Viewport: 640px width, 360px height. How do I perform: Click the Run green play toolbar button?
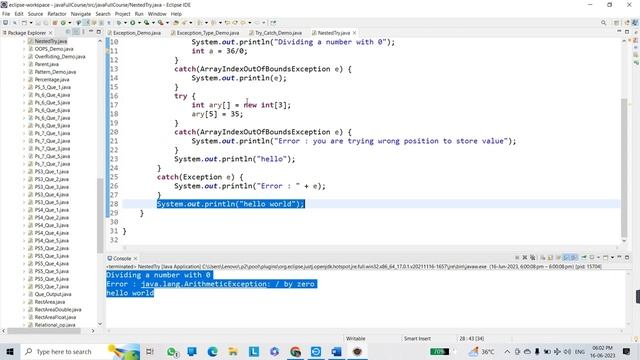coord(133,22)
